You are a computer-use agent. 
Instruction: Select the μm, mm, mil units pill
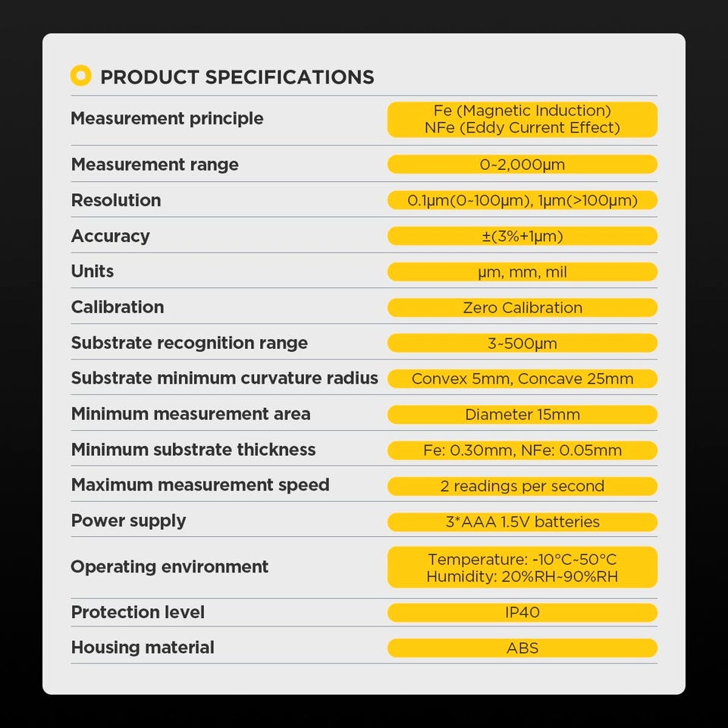522,271
